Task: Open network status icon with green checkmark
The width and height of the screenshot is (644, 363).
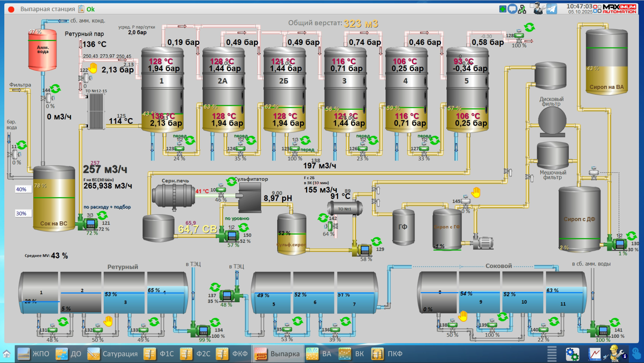Action: pyautogui.click(x=522, y=9)
